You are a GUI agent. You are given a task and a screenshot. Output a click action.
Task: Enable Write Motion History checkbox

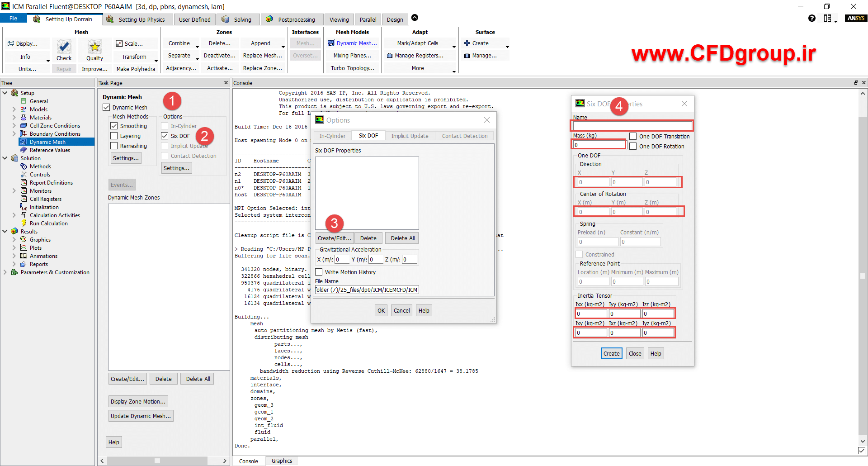[x=319, y=272]
